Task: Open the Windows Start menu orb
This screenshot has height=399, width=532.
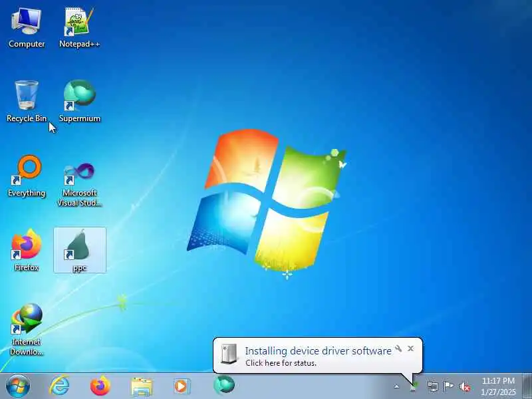Action: (x=18, y=386)
